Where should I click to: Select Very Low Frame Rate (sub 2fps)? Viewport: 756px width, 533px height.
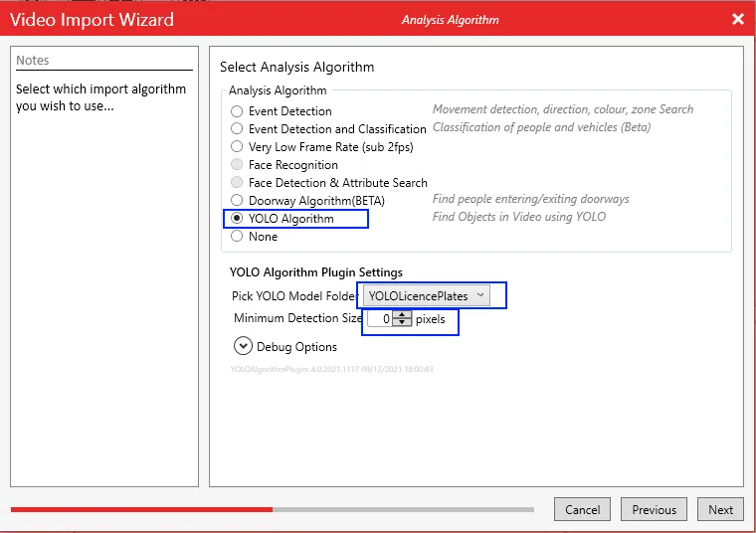pos(237,146)
